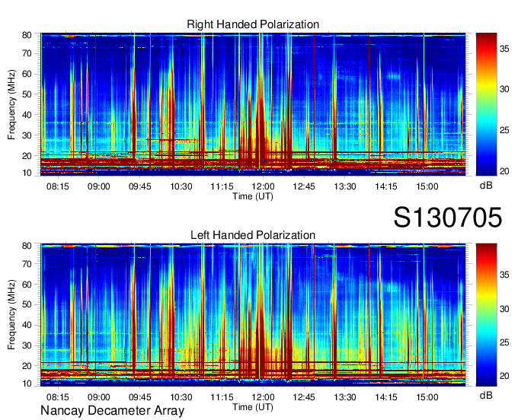518x420 pixels.
Task: Click the 20 dB label on Right Handed color bar
Action: 504,171
